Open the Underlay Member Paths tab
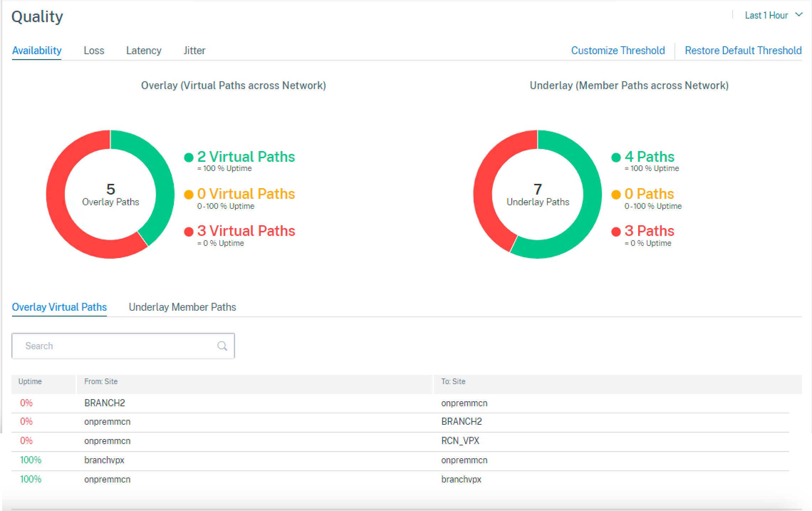812x511 pixels. 182,307
